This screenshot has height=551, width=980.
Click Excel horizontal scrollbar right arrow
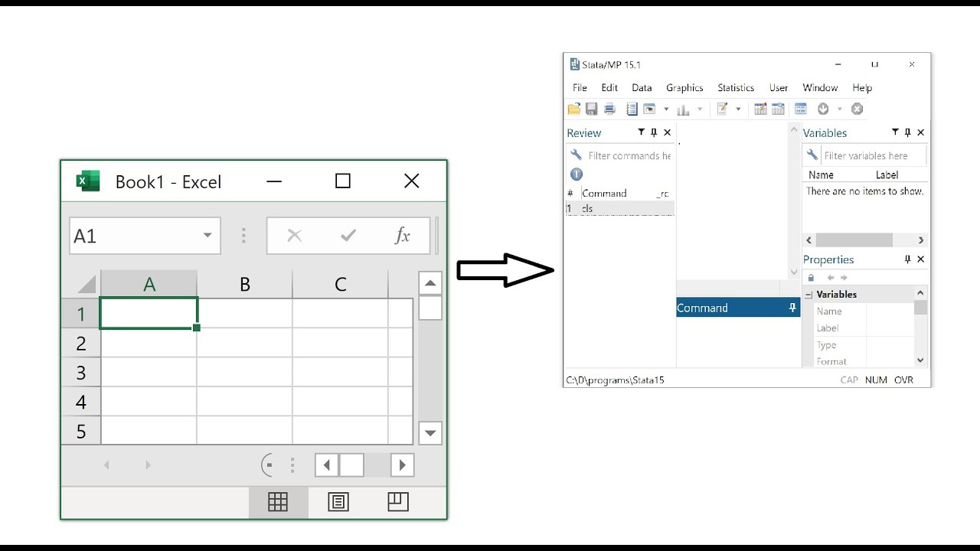tap(402, 465)
